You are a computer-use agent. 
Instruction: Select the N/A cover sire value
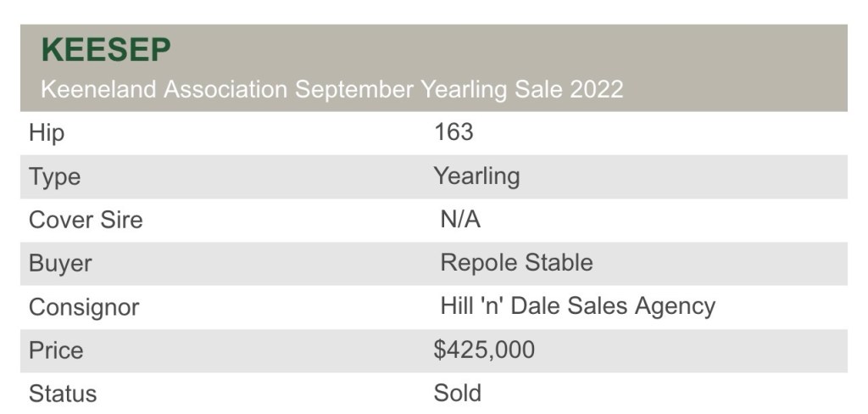pyautogui.click(x=460, y=220)
